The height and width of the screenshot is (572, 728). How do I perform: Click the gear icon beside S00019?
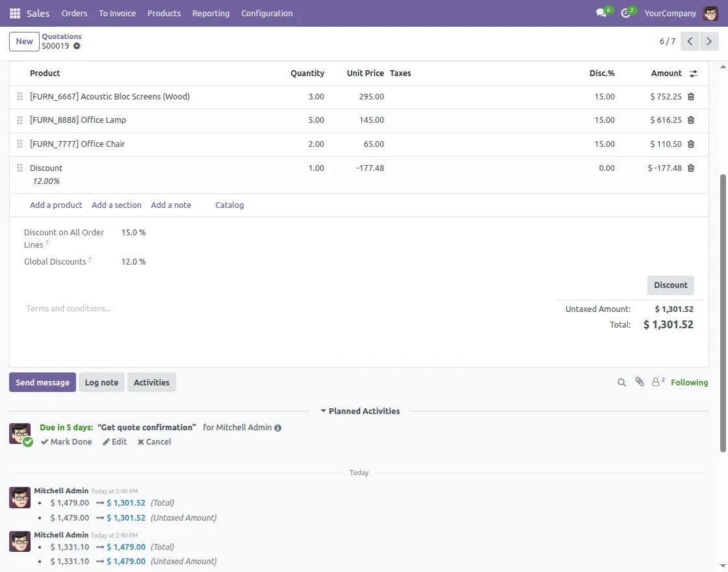[x=77, y=46]
